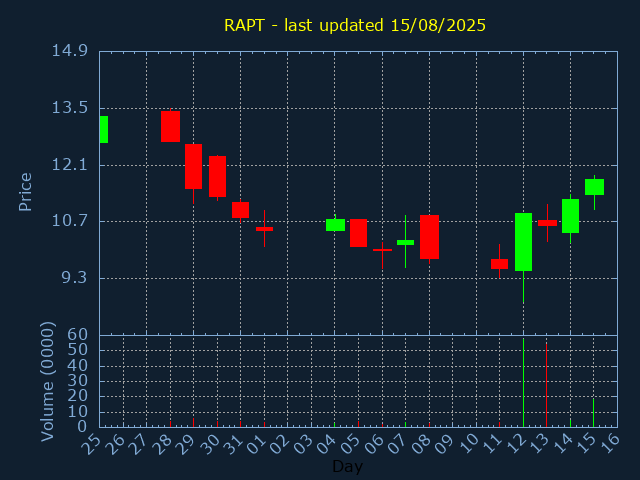Image resolution: width=640 pixels, height=480 pixels.
Task: Select the 14.9 price axis label
Action: pyautogui.click(x=69, y=51)
